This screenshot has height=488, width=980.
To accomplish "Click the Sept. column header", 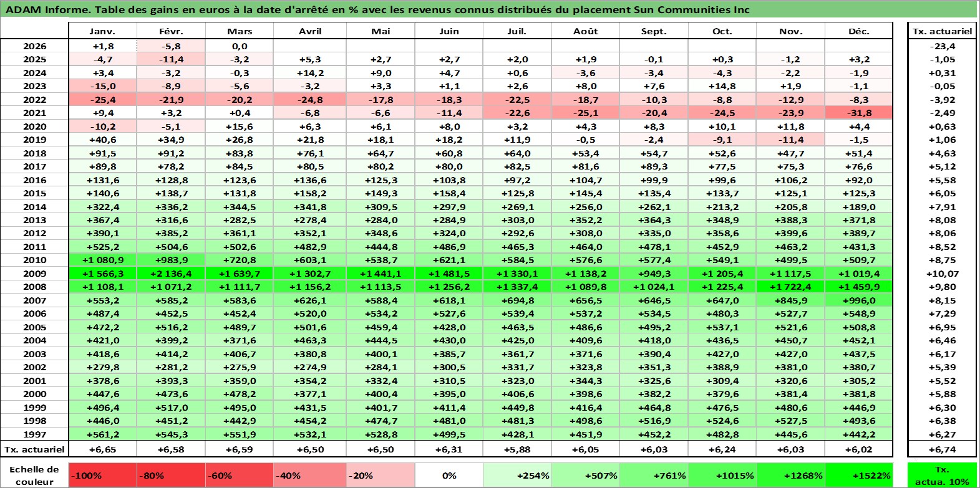I will point(654,31).
